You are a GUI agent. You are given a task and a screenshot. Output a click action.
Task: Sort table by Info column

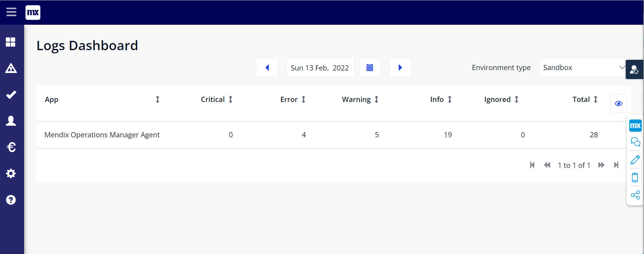(x=450, y=99)
